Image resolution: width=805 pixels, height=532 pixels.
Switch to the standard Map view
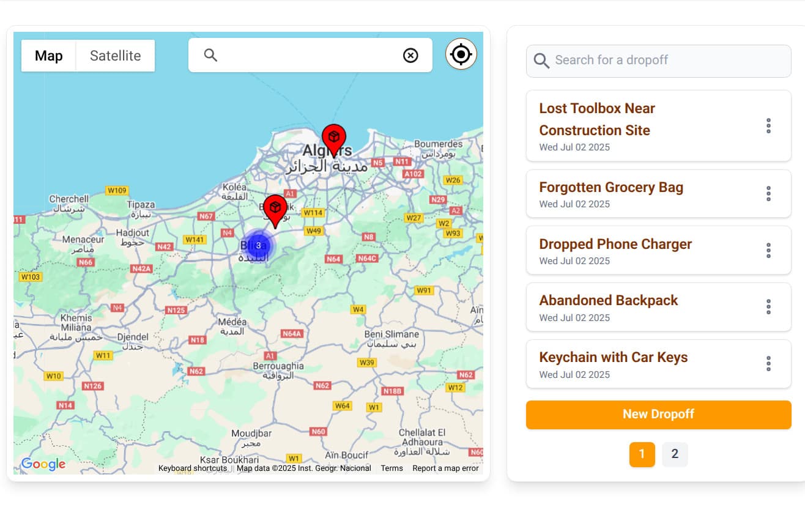click(49, 56)
